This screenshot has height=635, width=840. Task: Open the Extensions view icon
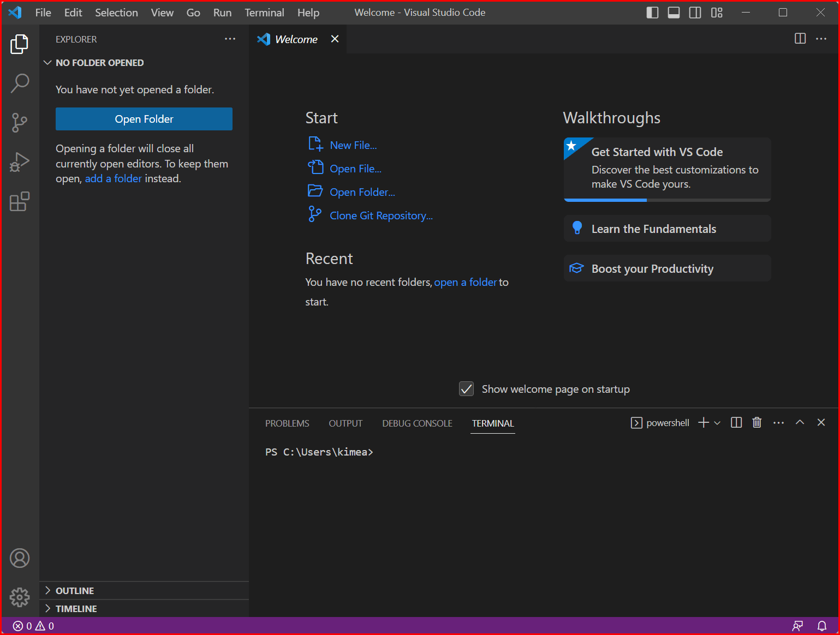click(x=20, y=201)
